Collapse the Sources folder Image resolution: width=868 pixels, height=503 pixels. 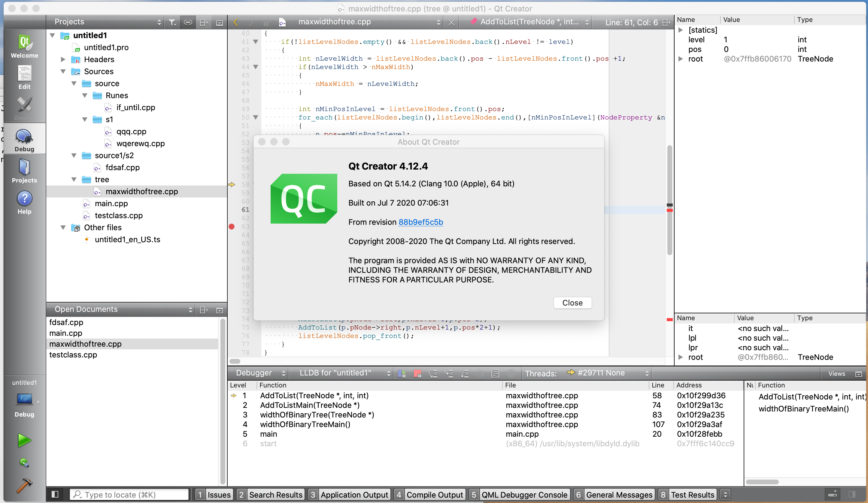click(x=63, y=71)
